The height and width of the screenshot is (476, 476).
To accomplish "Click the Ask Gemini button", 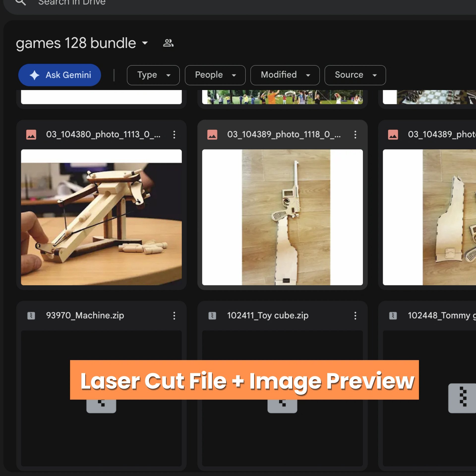I will pyautogui.click(x=59, y=75).
